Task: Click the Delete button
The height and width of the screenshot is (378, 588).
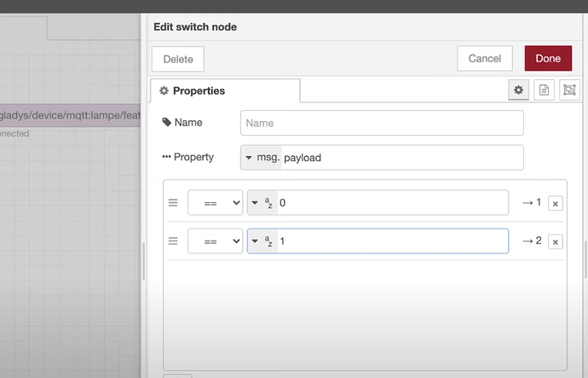Action: pyautogui.click(x=178, y=59)
